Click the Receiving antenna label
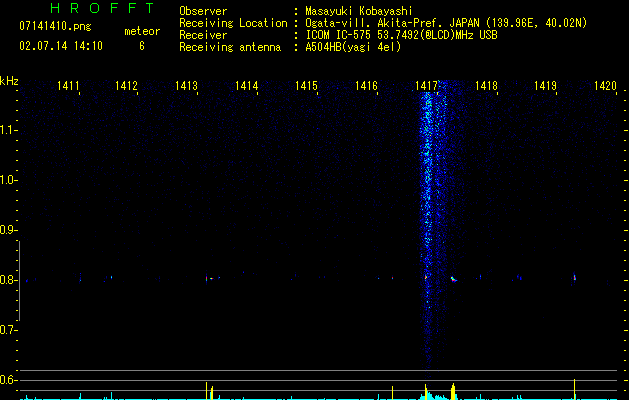The height and width of the screenshot is (400, 629). (x=230, y=47)
